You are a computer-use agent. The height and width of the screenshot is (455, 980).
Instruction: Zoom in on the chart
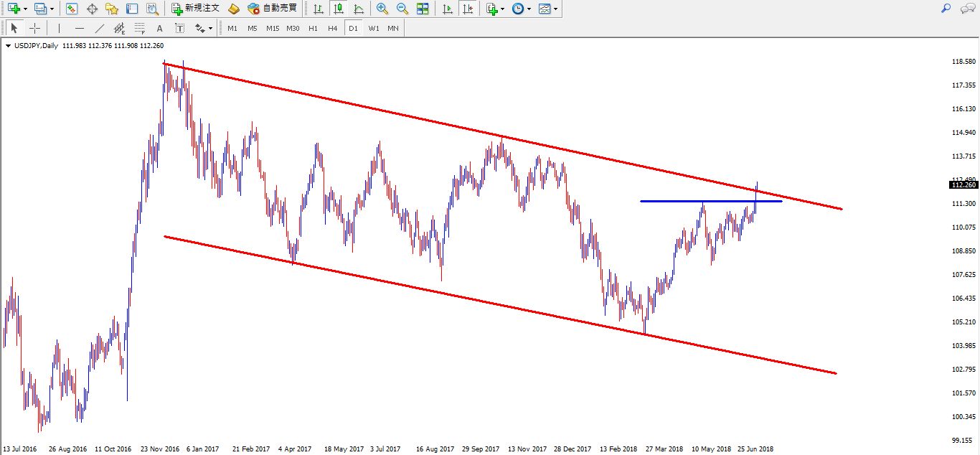382,9
